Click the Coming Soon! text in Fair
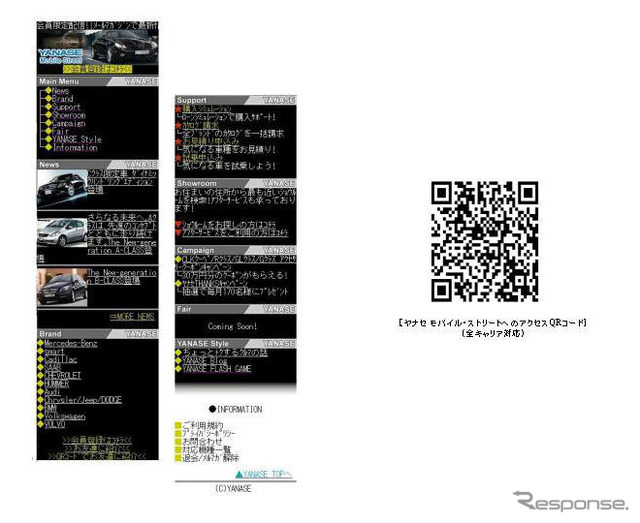Image resolution: width=640 pixels, height=523 pixels. pyautogui.click(x=232, y=326)
